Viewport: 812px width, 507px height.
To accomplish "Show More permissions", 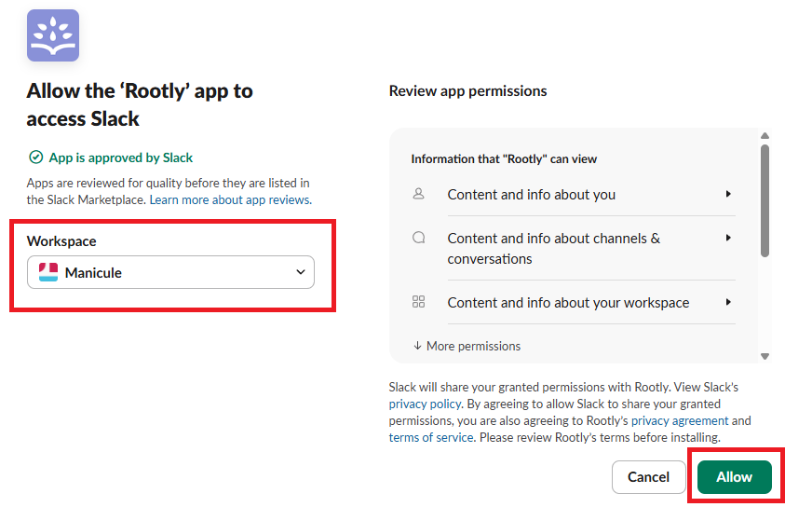I will point(467,346).
